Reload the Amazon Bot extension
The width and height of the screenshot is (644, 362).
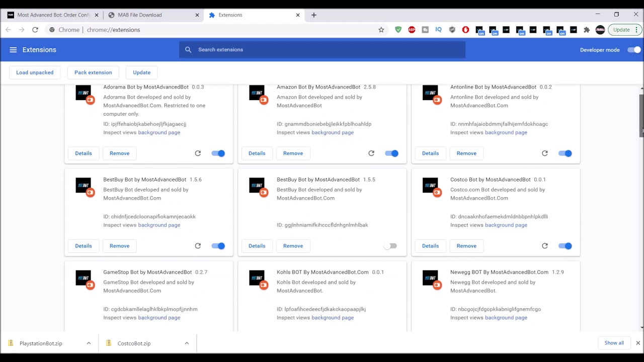coord(371,153)
